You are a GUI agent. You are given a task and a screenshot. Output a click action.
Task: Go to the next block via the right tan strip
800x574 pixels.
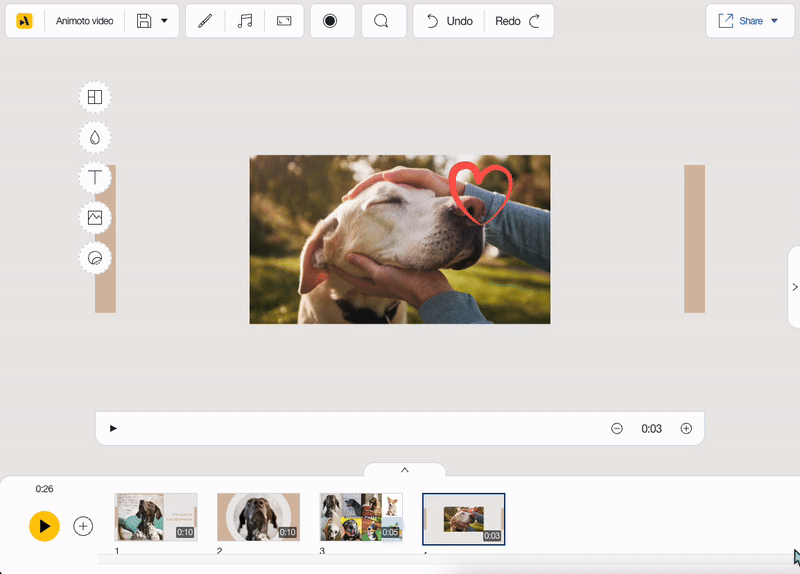[694, 239]
